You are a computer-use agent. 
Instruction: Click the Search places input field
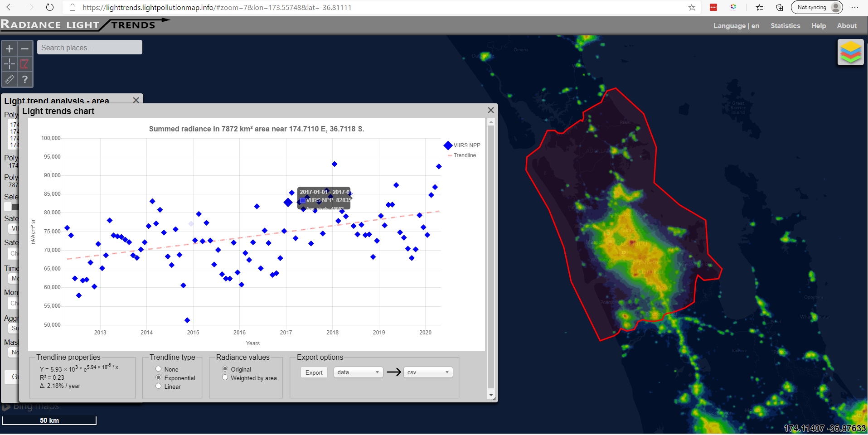point(90,48)
